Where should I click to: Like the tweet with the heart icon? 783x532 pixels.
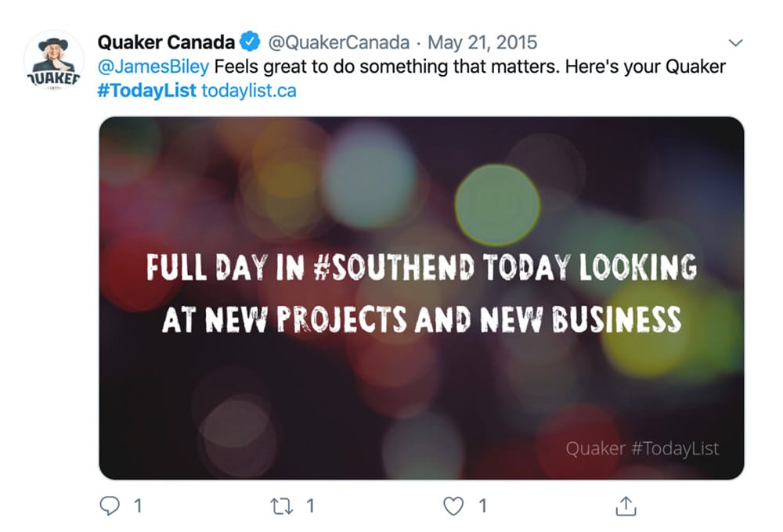point(453,506)
